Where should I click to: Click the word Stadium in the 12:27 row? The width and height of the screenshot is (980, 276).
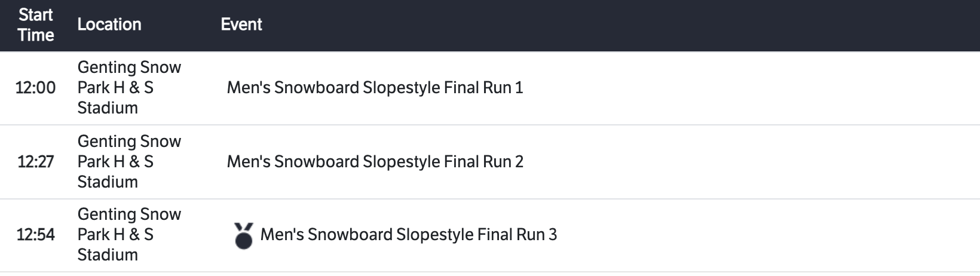coord(108,182)
